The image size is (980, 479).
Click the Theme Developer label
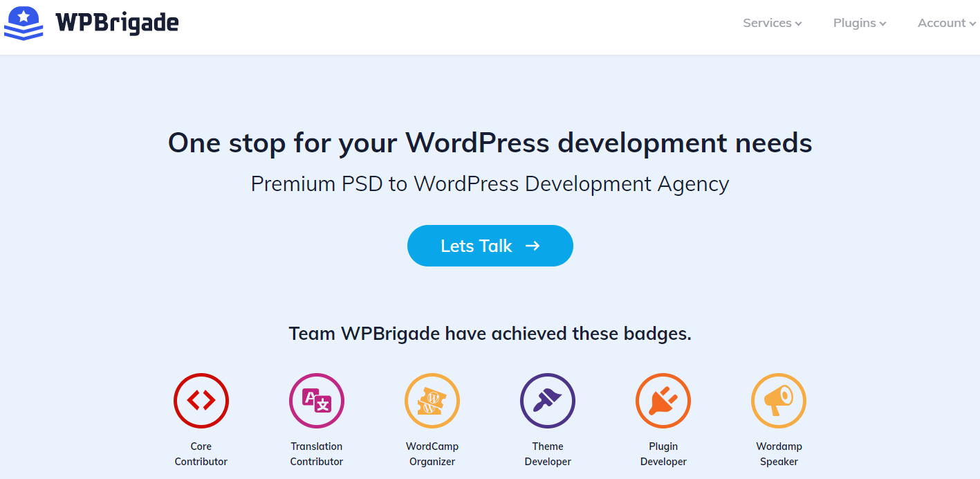click(548, 454)
